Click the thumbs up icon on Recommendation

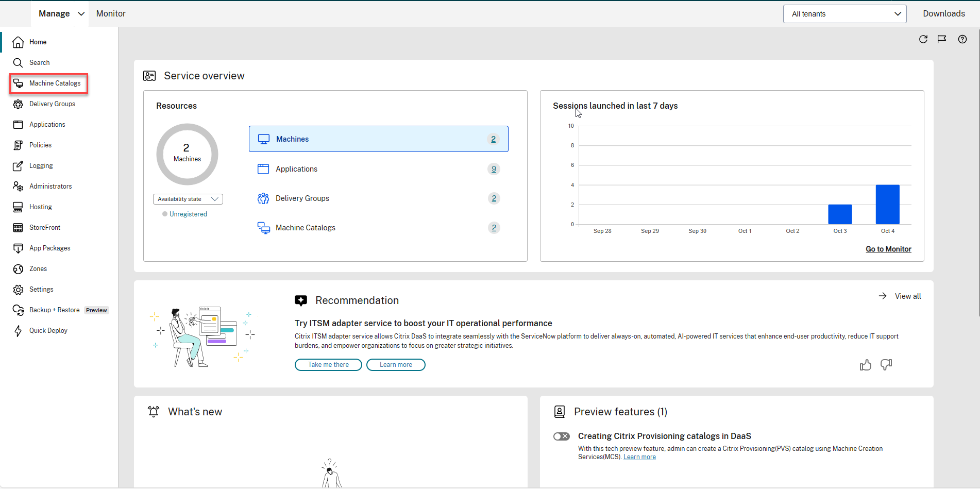[865, 365]
